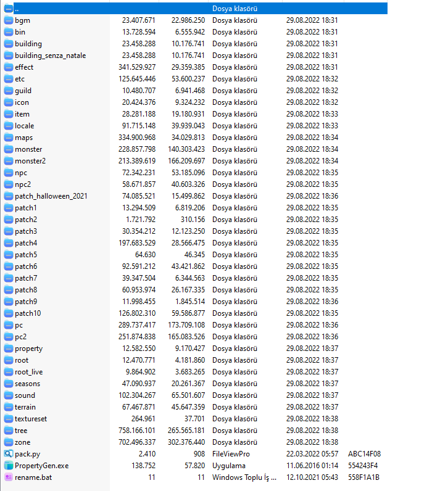Select the building_senza_natale folder name
Image resolution: width=448 pixels, height=491 pixels.
(x=51, y=56)
